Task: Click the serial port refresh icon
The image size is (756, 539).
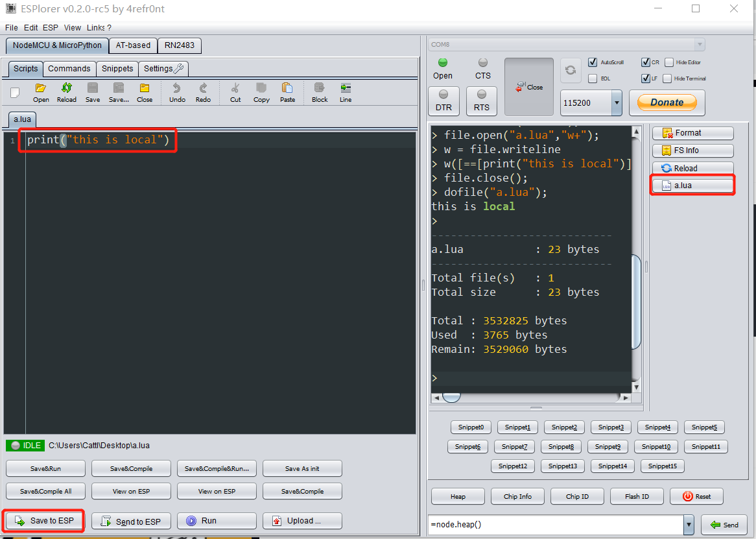Action: pos(571,71)
